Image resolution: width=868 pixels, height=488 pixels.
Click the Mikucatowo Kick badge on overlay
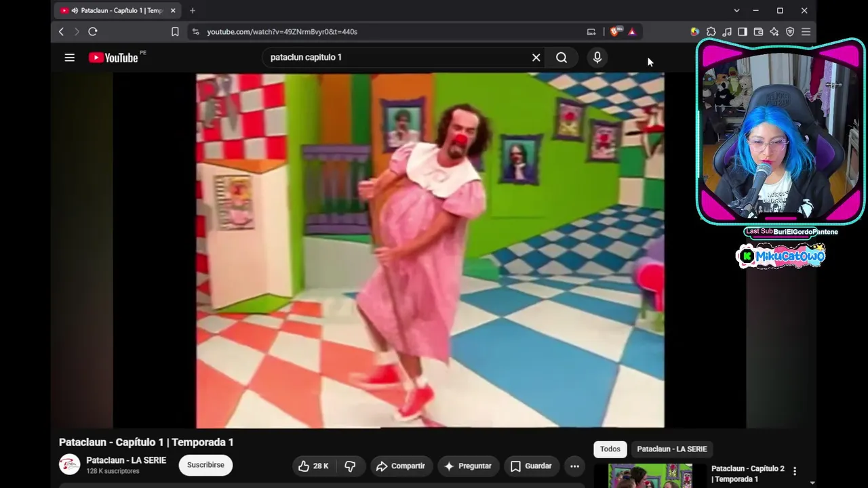(x=781, y=256)
